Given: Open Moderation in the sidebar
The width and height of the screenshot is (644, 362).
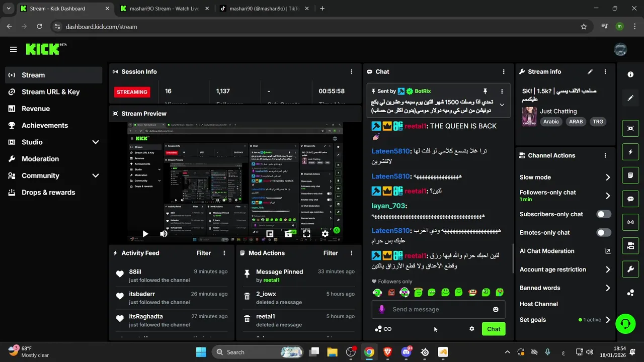Looking at the screenshot, I should click(54, 159).
